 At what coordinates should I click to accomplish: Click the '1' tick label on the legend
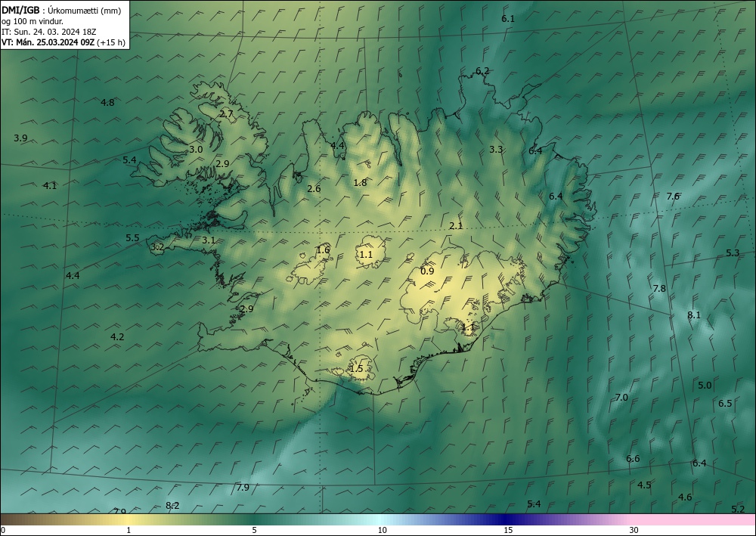pos(129,530)
